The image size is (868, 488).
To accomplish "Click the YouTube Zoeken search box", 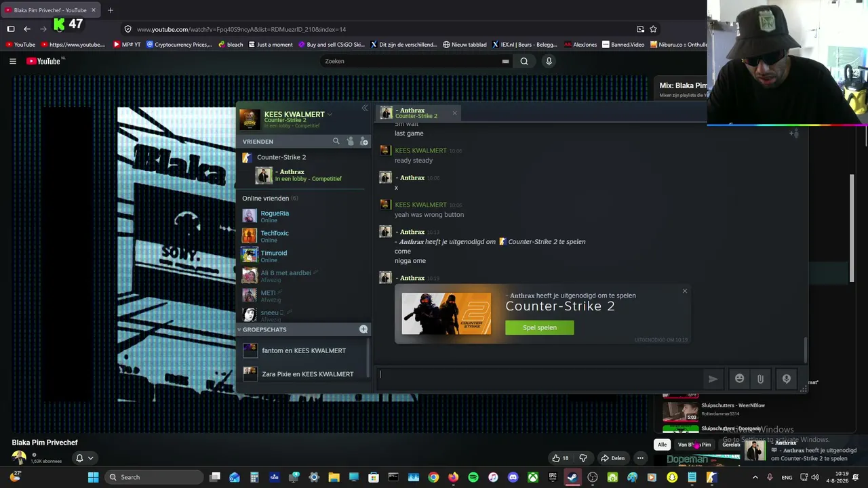I will (x=410, y=61).
